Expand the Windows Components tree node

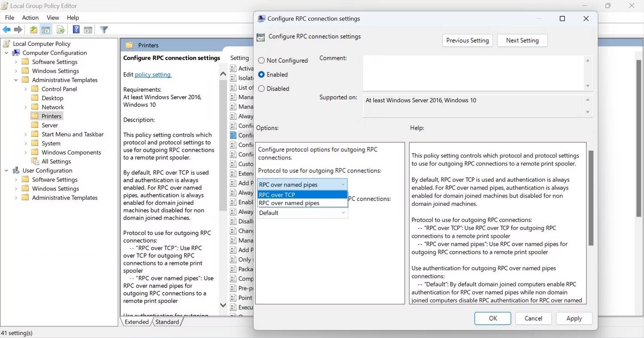[26, 152]
